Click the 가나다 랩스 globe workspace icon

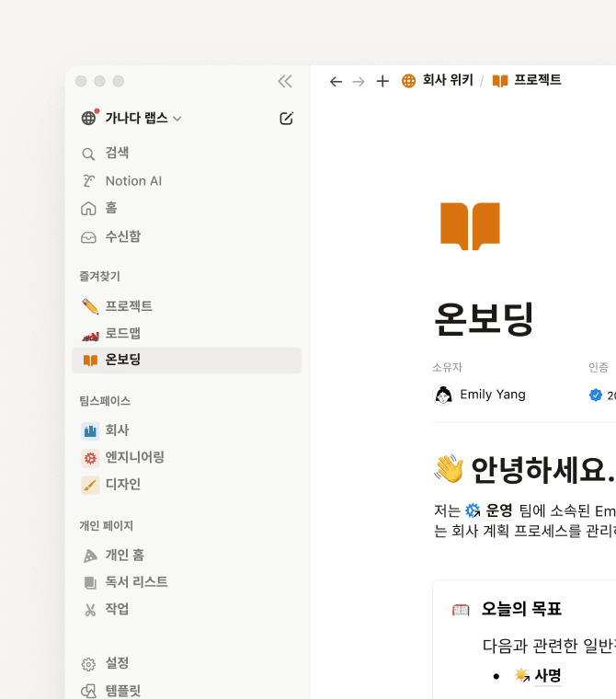pyautogui.click(x=89, y=118)
